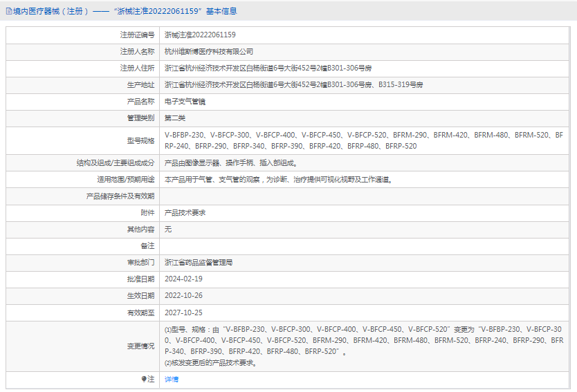Select management category value 第二类
Image resolution: width=577 pixels, height=392 pixels.
tap(175, 118)
